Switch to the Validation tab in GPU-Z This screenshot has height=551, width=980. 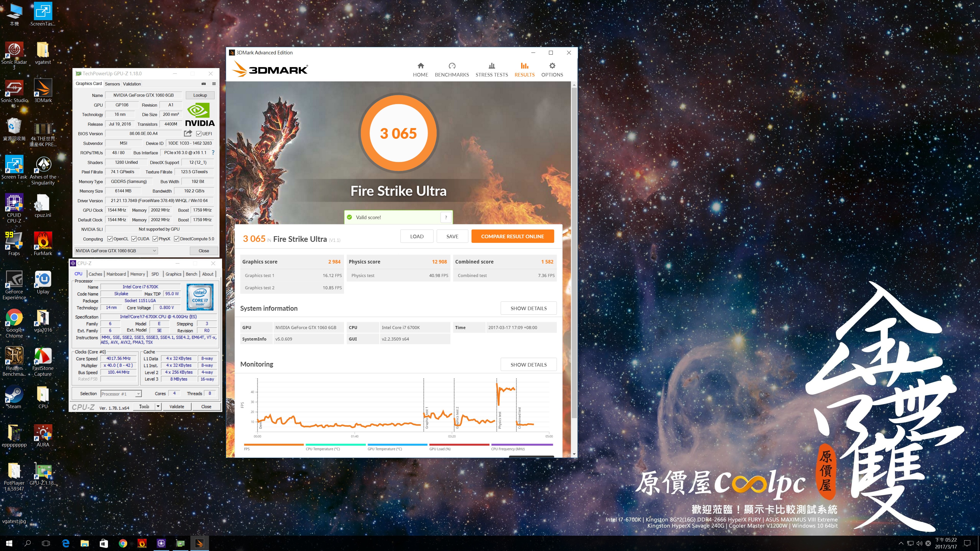pos(132,84)
